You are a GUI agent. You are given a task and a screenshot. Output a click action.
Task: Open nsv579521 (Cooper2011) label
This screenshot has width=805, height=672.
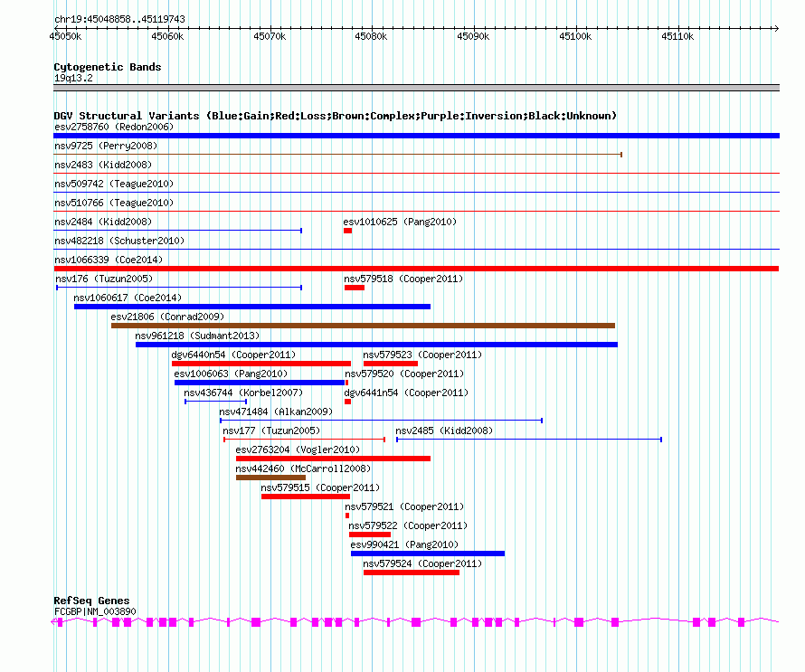click(x=404, y=506)
